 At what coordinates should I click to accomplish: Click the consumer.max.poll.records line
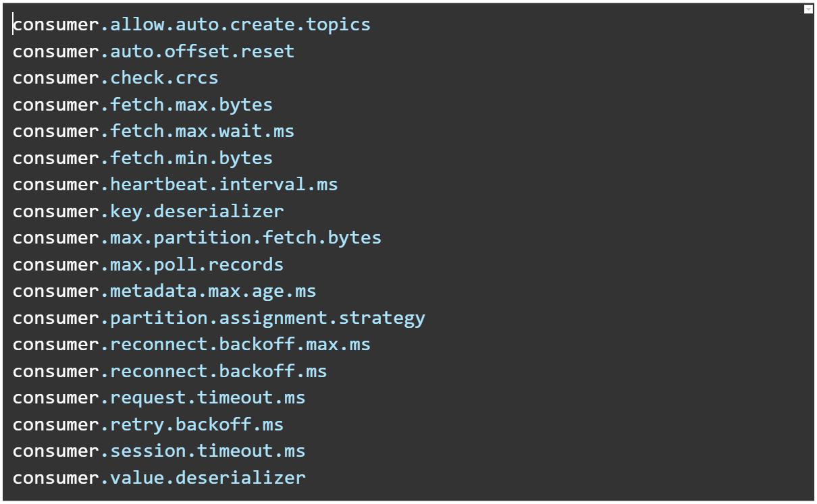point(149,264)
